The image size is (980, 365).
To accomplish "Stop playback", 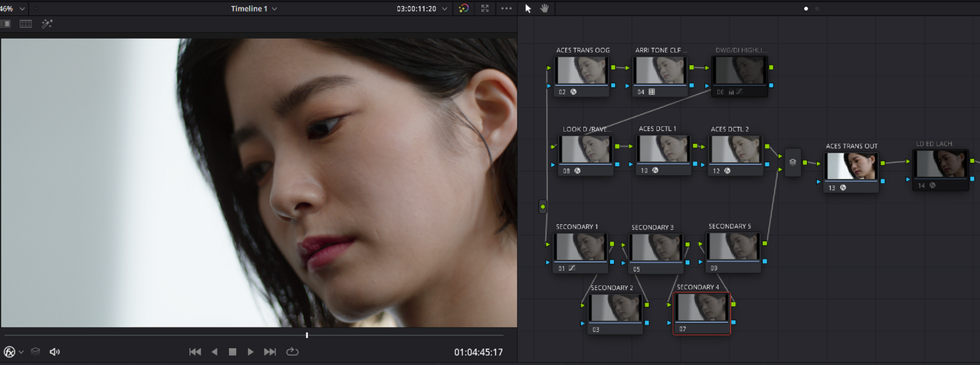I will pos(233,352).
